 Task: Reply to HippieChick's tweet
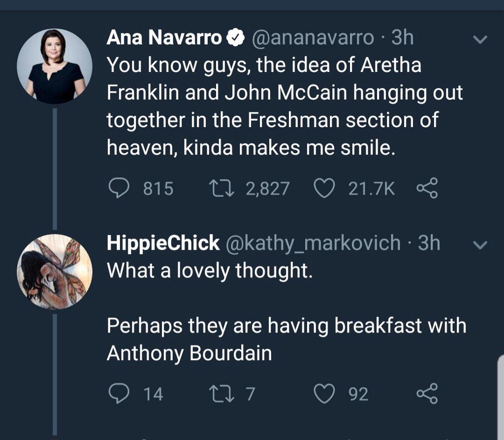pyautogui.click(x=118, y=393)
